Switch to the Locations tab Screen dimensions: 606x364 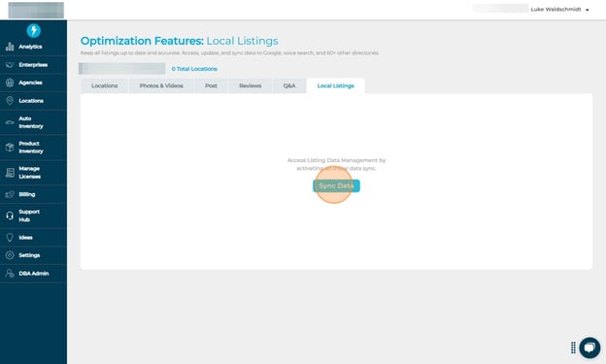coord(104,85)
